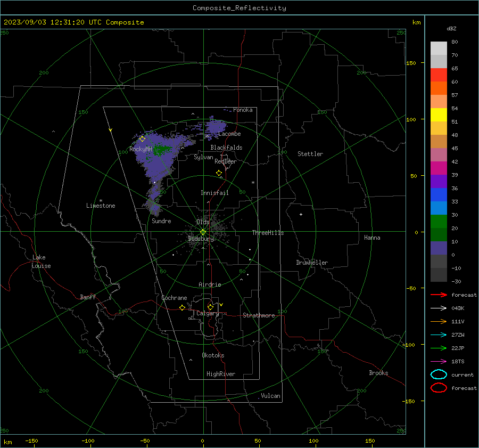Click the Limestone label

click(x=101, y=206)
